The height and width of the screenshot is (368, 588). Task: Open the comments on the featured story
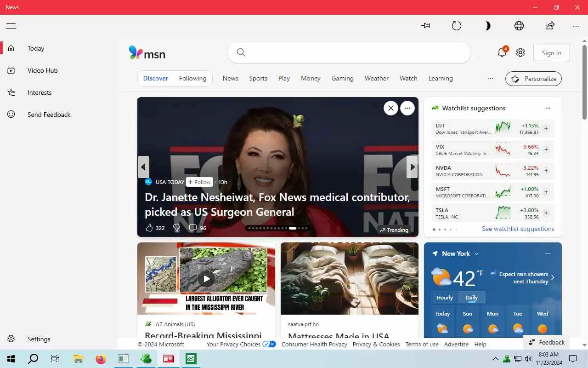pyautogui.click(x=198, y=228)
